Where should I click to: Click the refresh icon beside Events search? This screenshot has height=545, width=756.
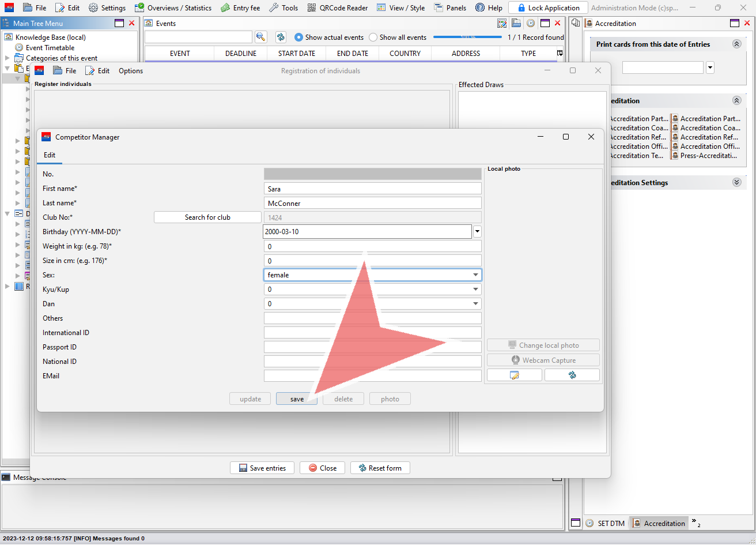pyautogui.click(x=281, y=37)
